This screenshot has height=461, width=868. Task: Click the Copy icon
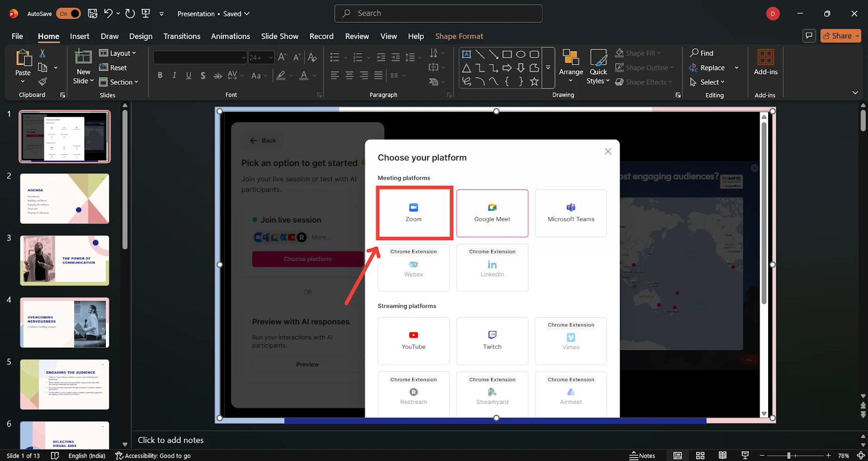click(42, 67)
